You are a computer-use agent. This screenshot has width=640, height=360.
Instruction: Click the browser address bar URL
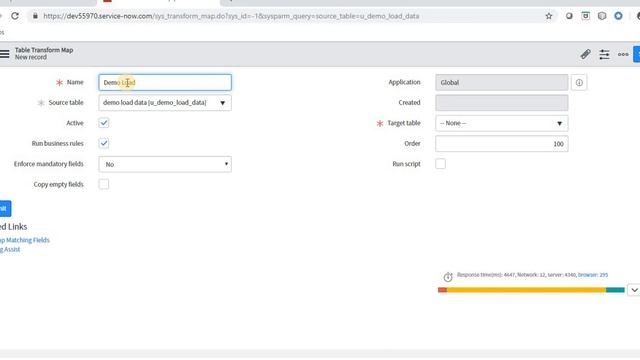[231, 16]
